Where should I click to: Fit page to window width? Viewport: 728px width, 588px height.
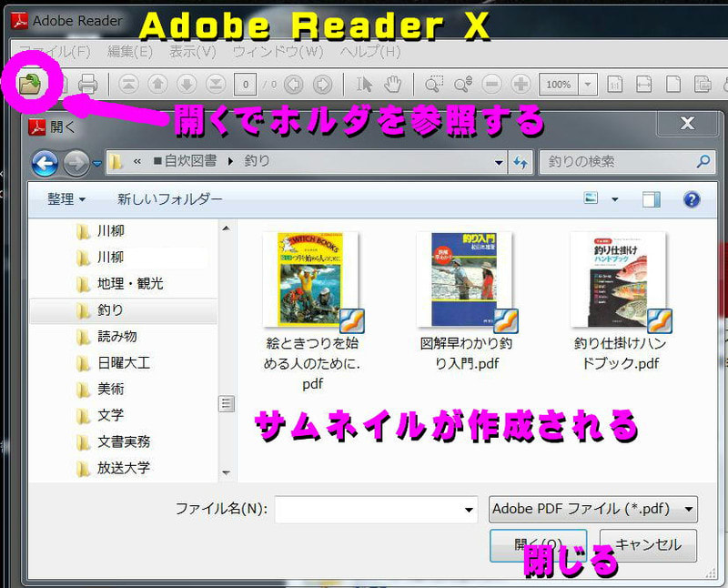[x=643, y=85]
